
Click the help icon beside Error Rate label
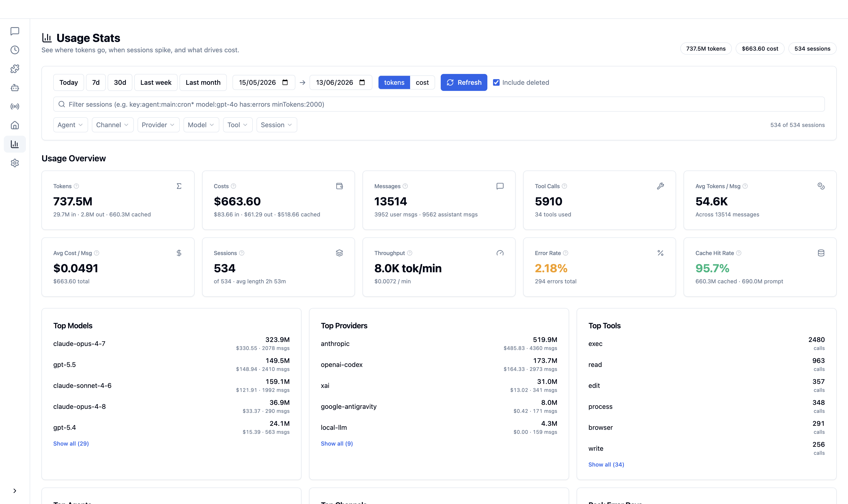pos(565,253)
